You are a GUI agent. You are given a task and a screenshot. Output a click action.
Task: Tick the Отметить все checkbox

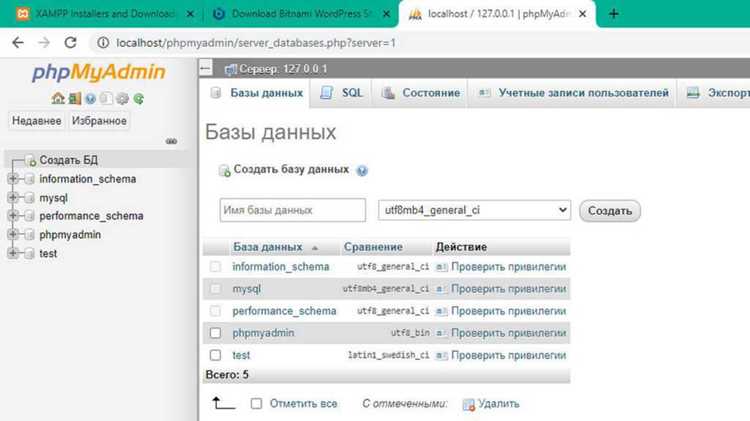click(256, 404)
